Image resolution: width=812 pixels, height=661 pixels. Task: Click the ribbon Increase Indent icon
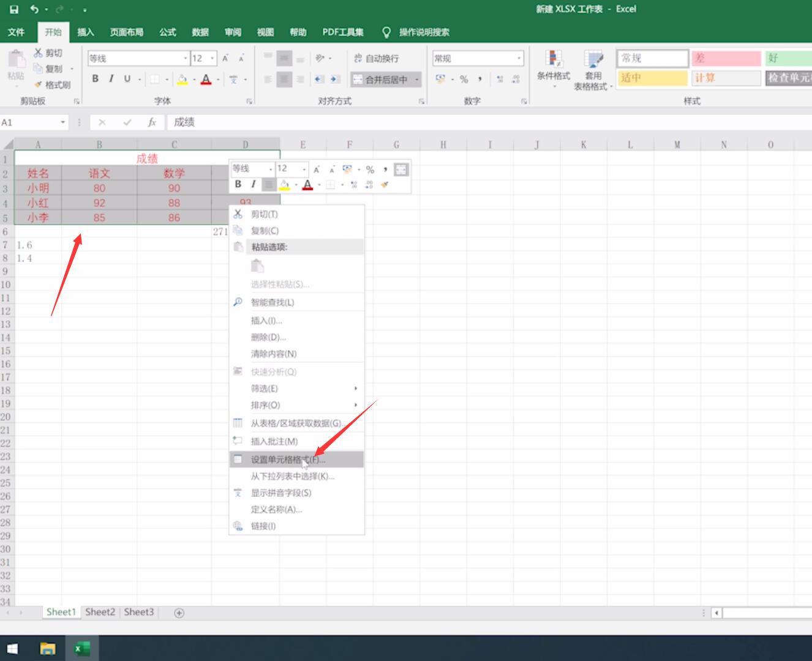(x=334, y=79)
